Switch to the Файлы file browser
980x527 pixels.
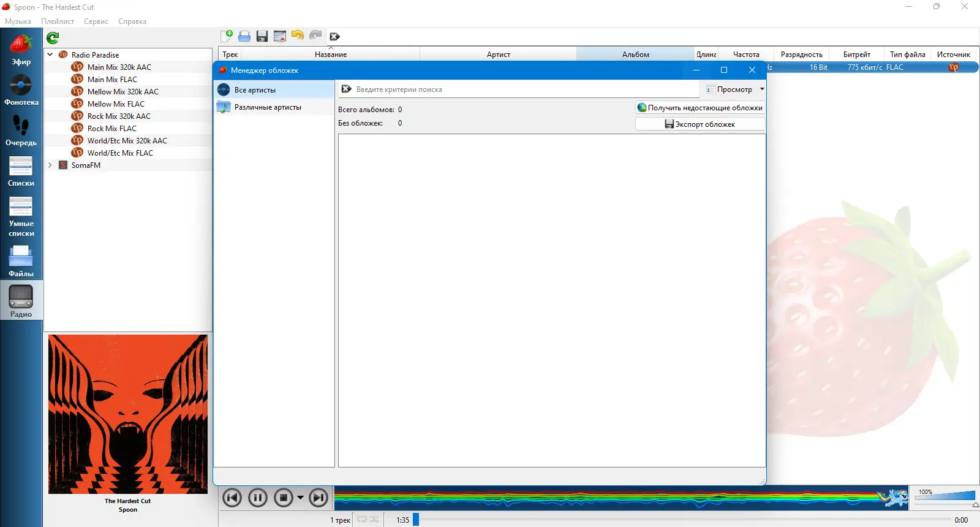[21, 262]
